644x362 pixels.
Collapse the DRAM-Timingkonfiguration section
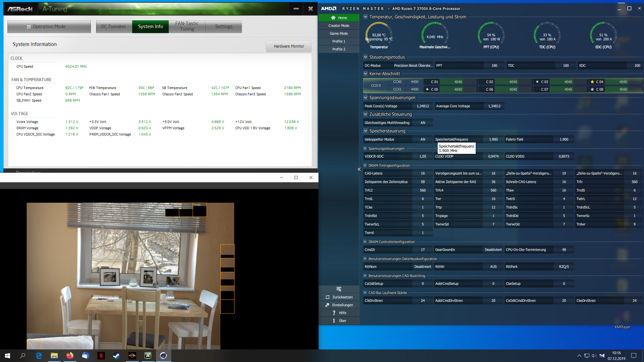click(365, 165)
